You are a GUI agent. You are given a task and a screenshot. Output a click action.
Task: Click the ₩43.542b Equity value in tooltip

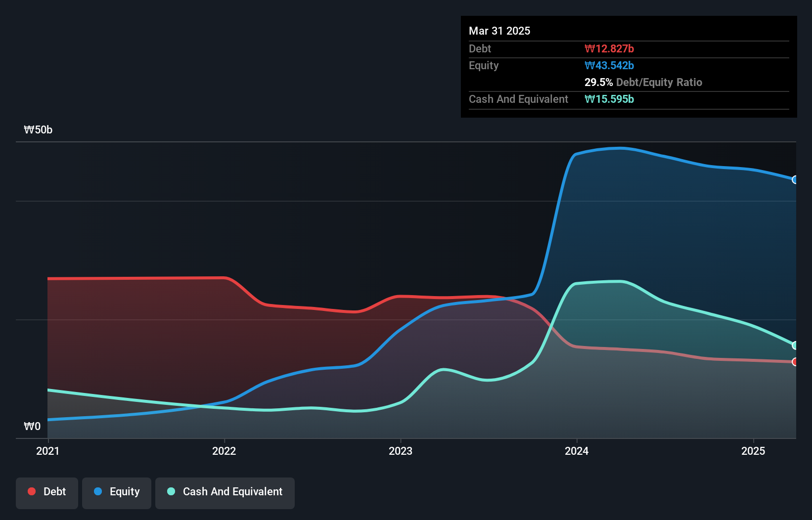click(x=609, y=65)
